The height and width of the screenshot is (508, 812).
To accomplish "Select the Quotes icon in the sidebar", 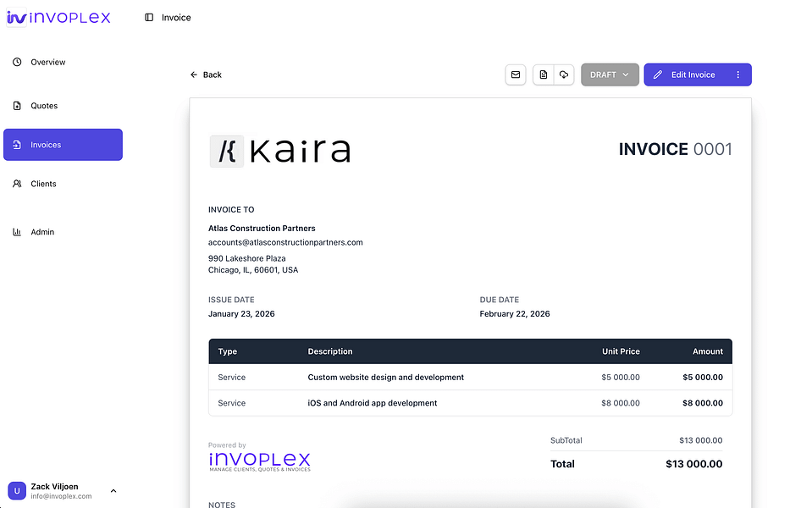I will (18, 105).
